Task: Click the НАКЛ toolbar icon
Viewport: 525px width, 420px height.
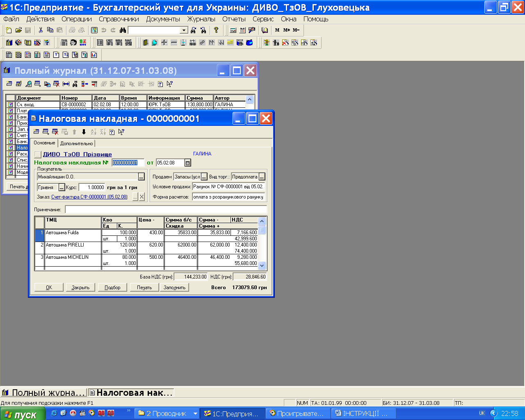Action: pyautogui.click(x=119, y=42)
